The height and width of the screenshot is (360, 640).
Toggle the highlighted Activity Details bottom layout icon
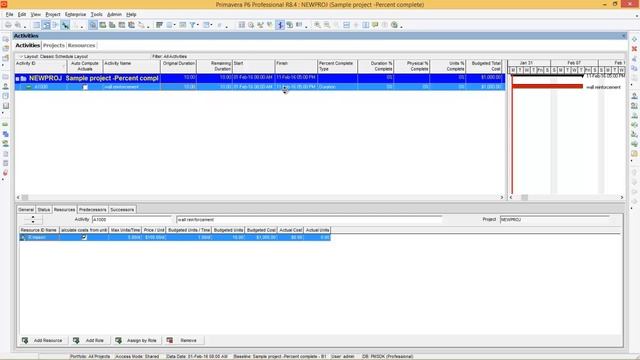pos(93,25)
